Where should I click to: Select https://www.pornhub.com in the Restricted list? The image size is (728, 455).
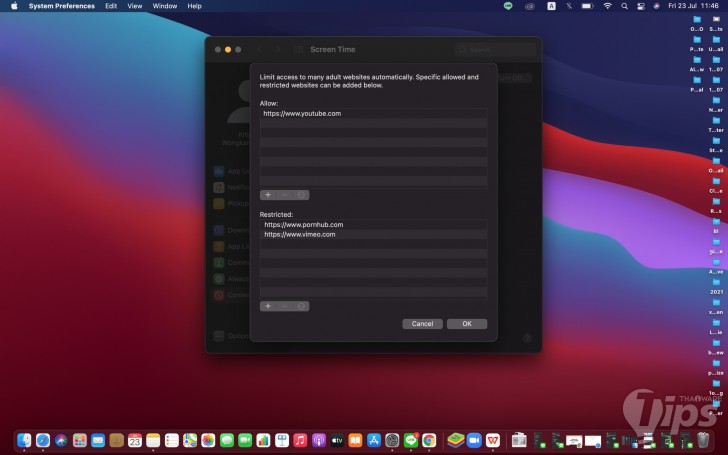(x=373, y=224)
